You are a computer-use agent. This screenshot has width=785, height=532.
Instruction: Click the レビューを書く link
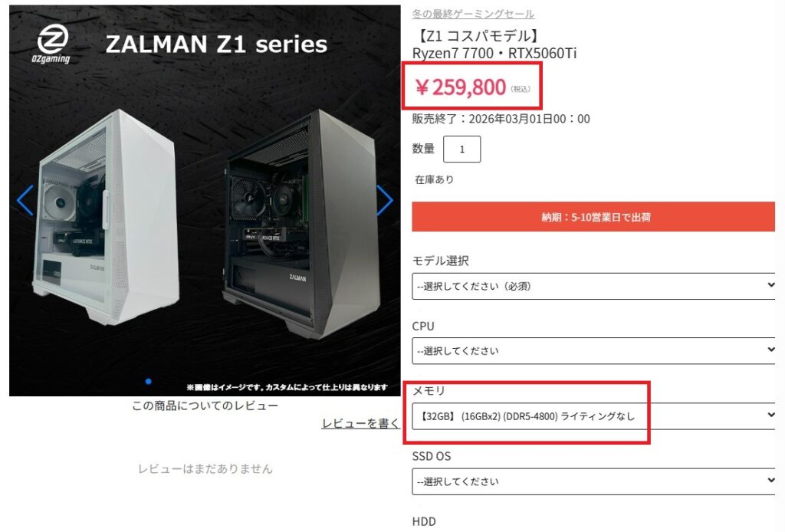tap(360, 423)
